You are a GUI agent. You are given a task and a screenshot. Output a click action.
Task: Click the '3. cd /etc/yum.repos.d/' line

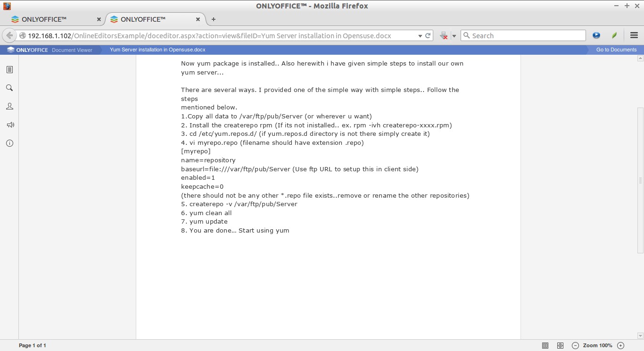pos(305,134)
